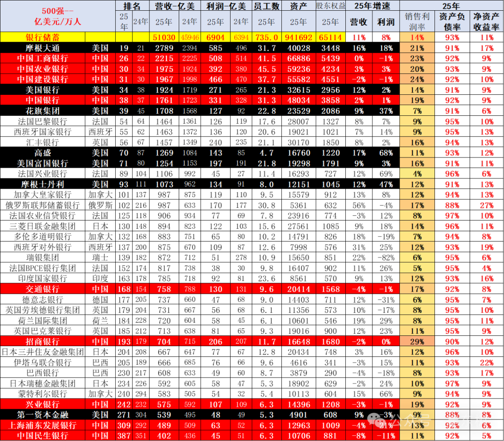This screenshot has width=504, height=441.
Task: Select the 高盛 company cell
Action: 42,153
